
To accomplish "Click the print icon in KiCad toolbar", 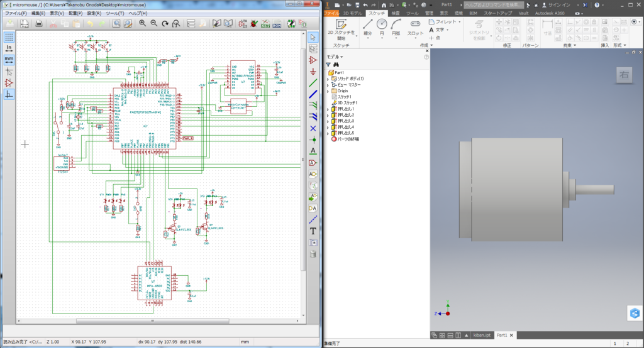I will [x=39, y=24].
